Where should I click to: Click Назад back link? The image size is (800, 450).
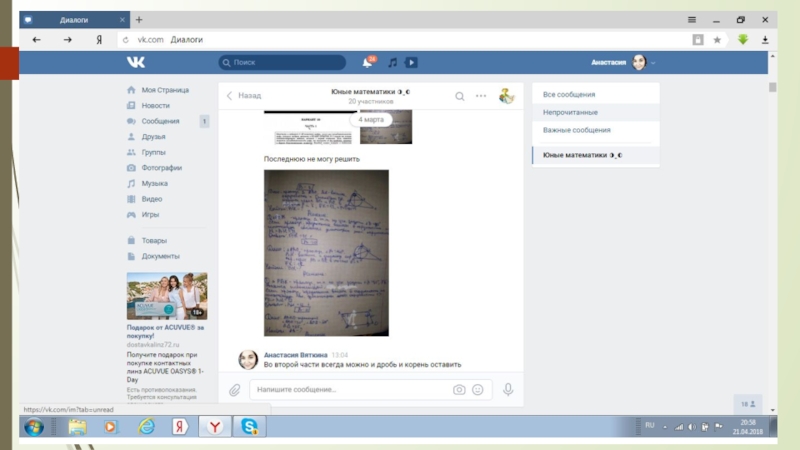tap(243, 96)
